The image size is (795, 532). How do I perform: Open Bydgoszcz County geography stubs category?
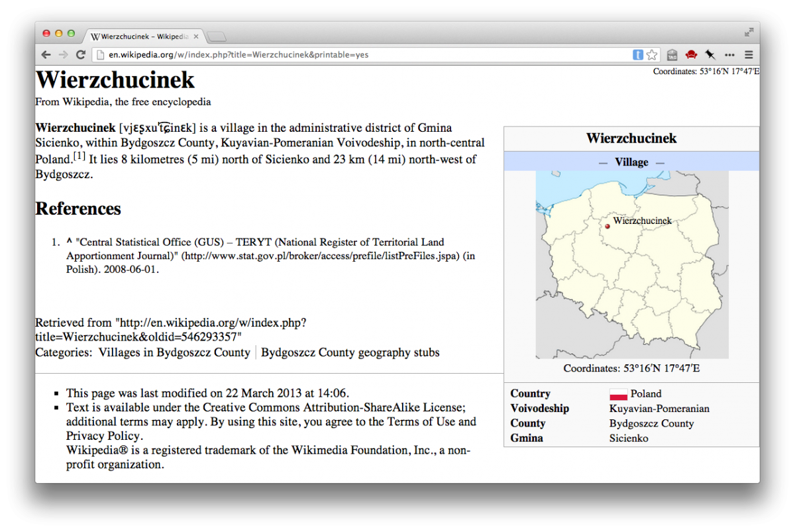pos(350,352)
